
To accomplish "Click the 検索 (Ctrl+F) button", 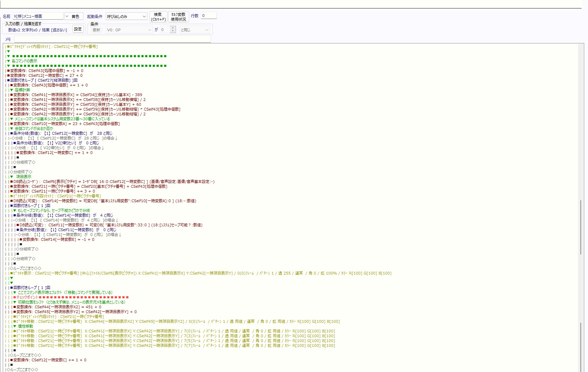I will coord(158,17).
